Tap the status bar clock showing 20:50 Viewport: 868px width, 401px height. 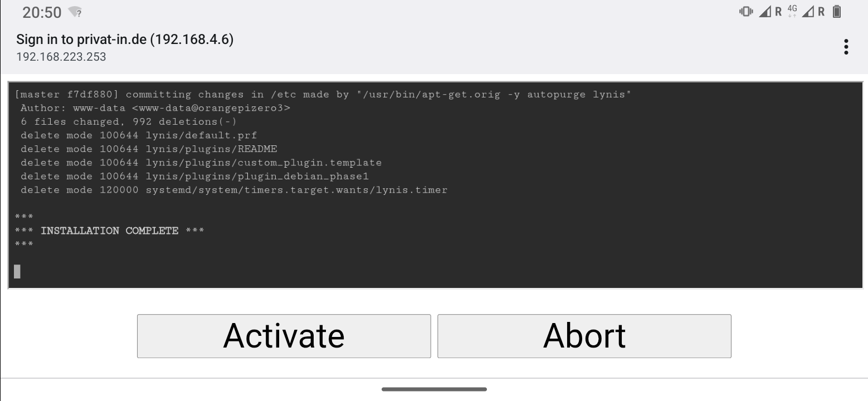pyautogui.click(x=42, y=12)
